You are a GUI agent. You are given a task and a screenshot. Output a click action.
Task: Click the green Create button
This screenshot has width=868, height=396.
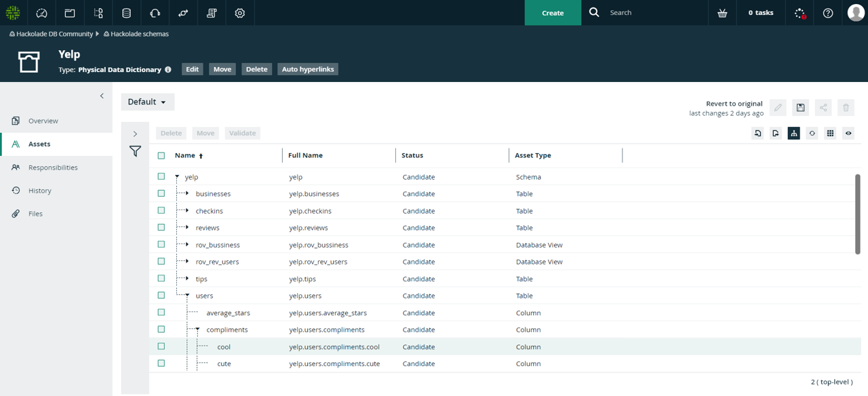[x=552, y=12]
